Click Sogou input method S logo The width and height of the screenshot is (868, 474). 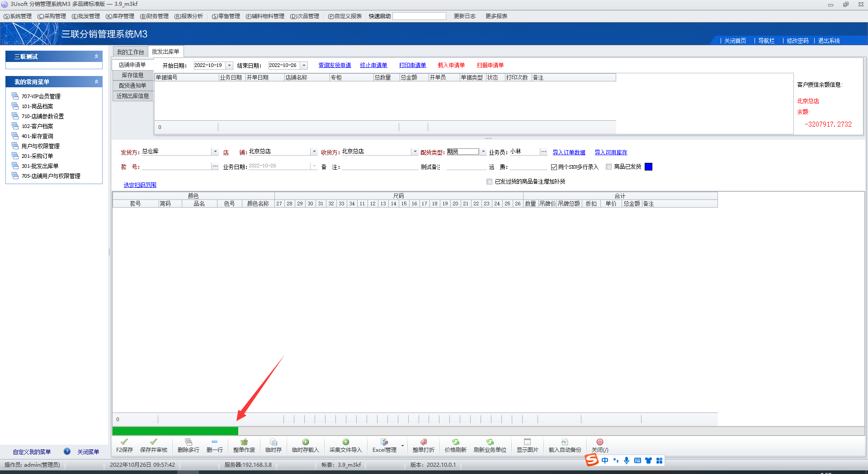tap(592, 460)
